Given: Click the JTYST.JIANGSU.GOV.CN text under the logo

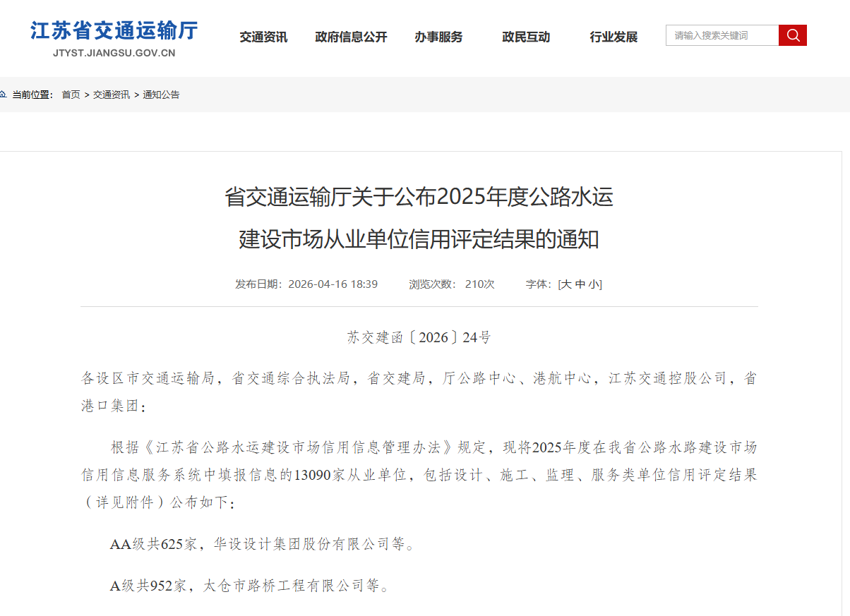Looking at the screenshot, I should [114, 53].
